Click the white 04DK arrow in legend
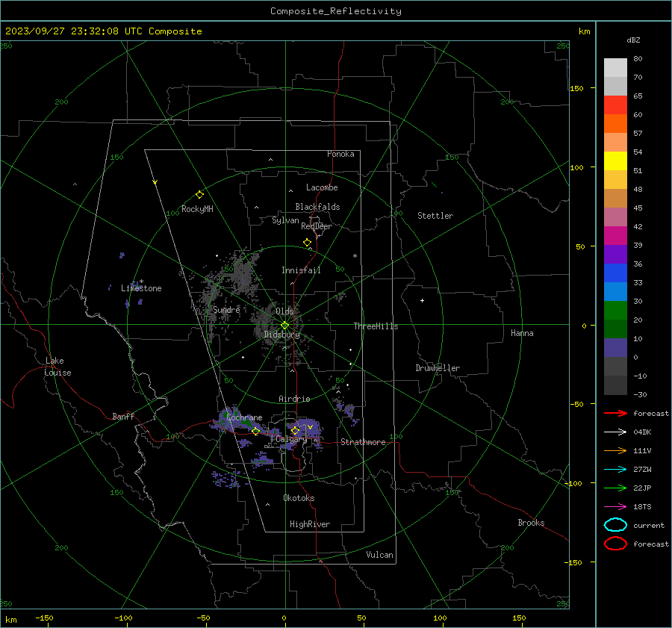 coord(615,432)
